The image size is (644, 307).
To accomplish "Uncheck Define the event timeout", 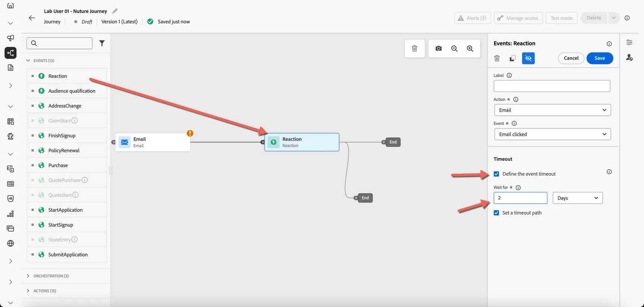I will click(496, 174).
